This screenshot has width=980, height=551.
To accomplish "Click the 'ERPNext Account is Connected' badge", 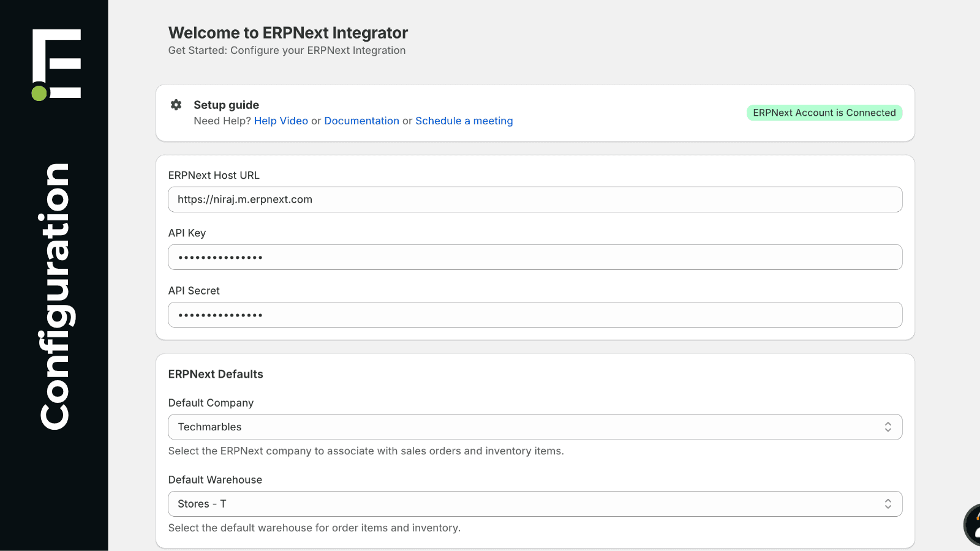I will pyautogui.click(x=824, y=113).
